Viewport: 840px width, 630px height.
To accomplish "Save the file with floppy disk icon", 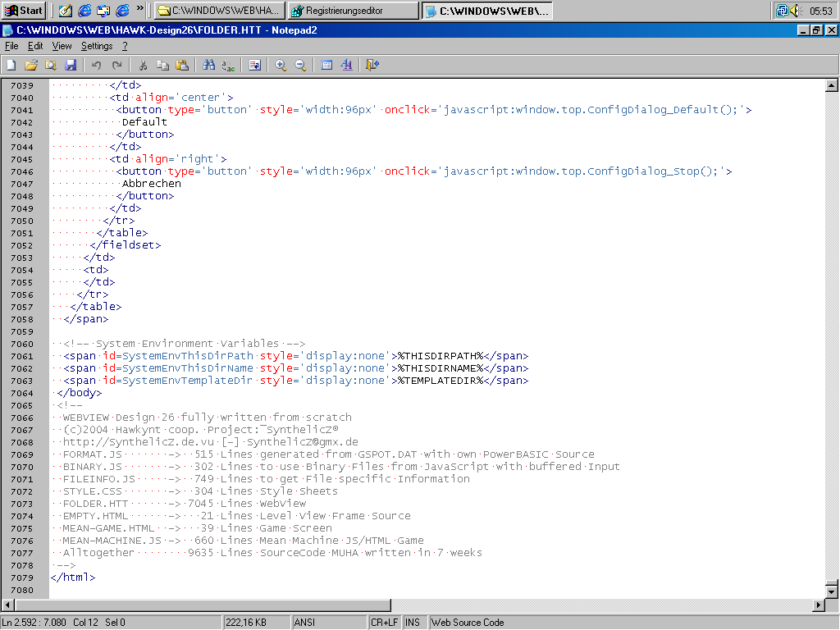I will (71, 66).
